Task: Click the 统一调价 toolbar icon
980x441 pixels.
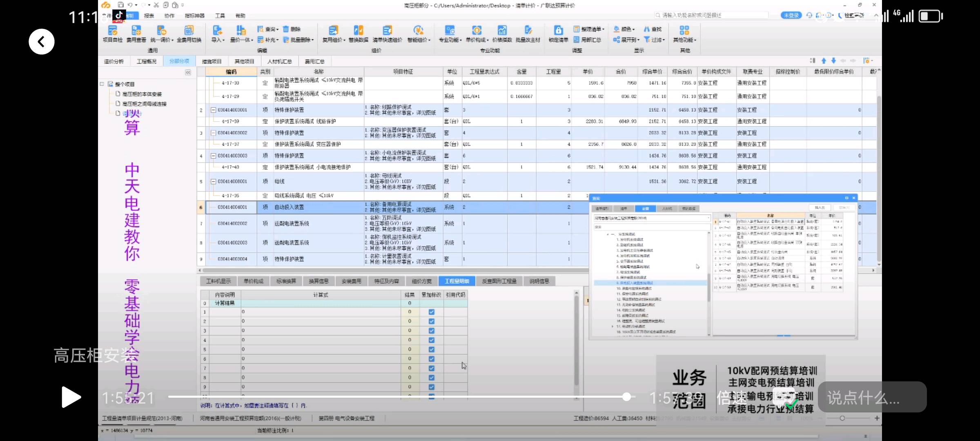Action: pos(162,30)
